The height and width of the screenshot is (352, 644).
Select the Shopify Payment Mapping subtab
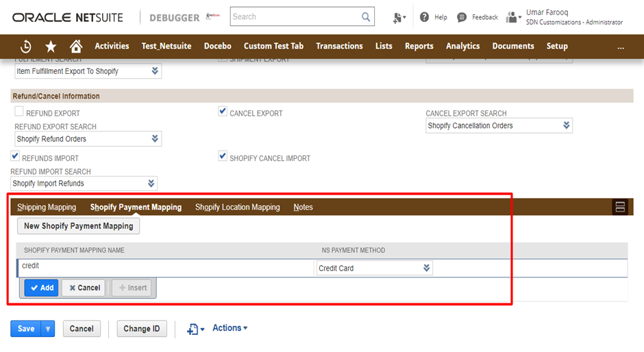(136, 207)
